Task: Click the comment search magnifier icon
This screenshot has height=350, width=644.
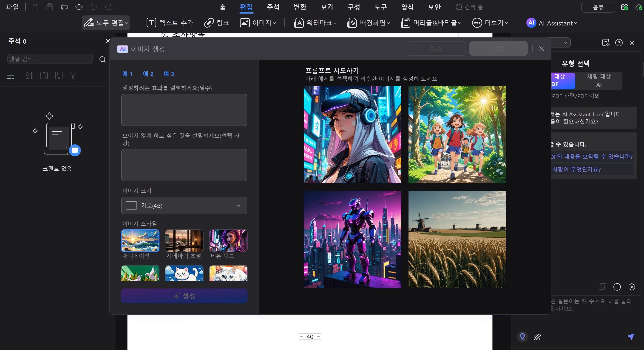Action: tap(102, 59)
